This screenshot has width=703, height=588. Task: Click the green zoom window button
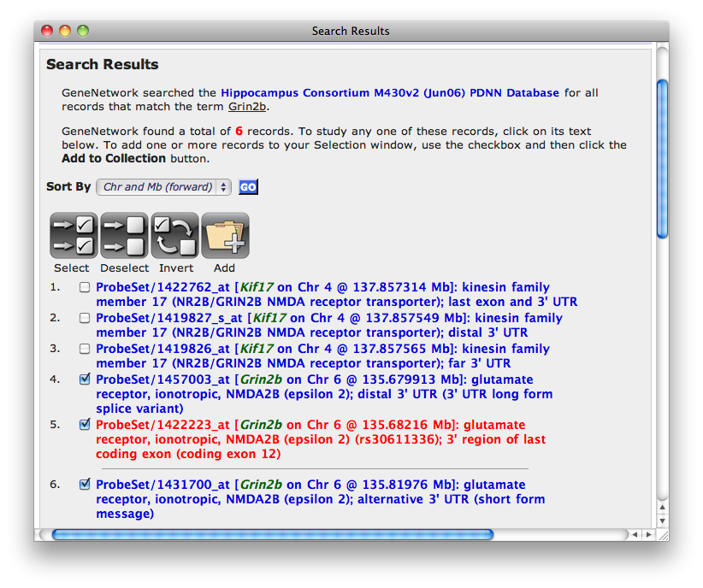point(83,31)
